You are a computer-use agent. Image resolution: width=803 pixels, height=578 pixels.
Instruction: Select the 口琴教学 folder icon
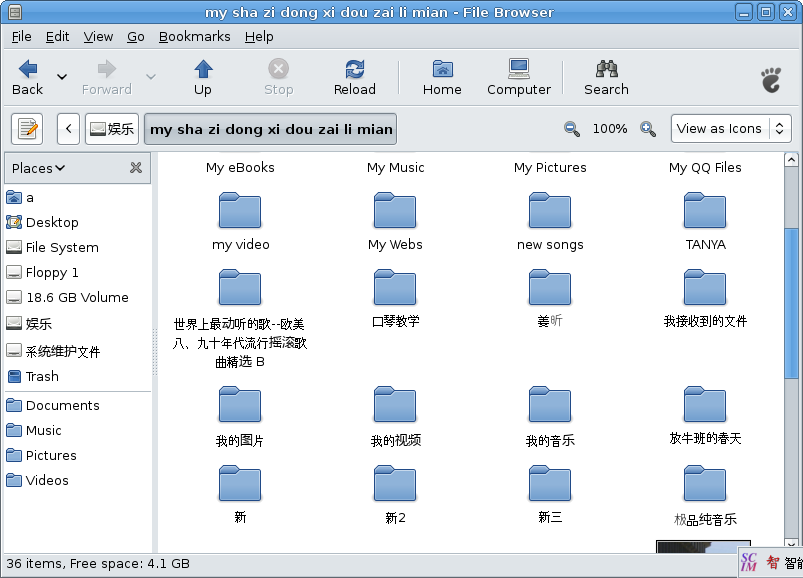click(395, 287)
